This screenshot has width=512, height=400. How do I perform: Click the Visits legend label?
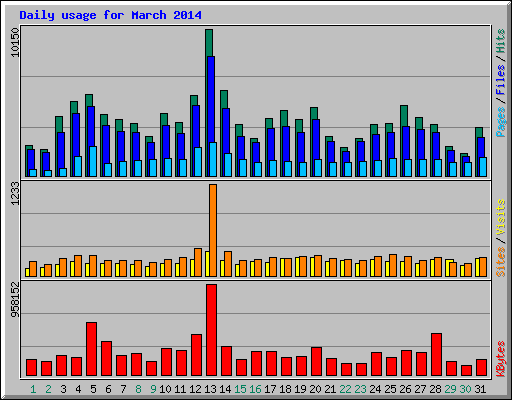click(x=500, y=217)
